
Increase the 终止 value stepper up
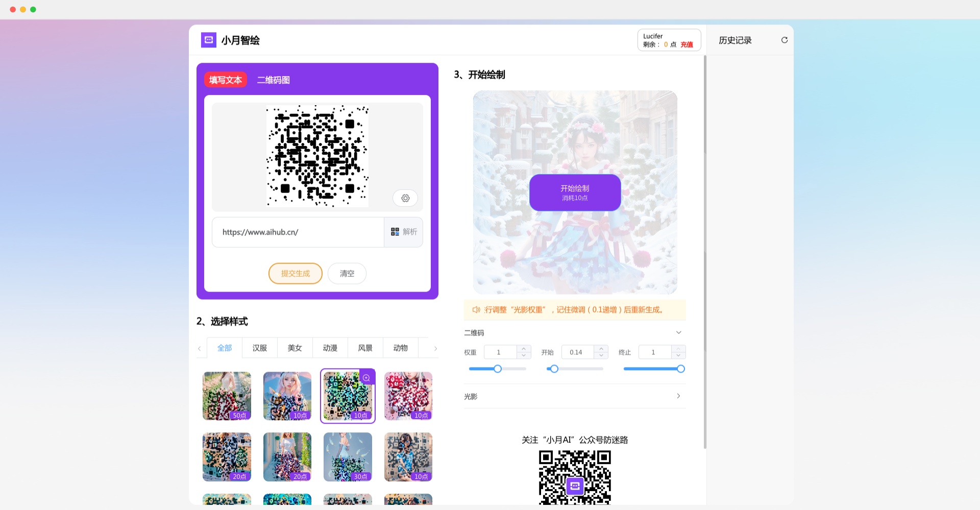click(678, 349)
